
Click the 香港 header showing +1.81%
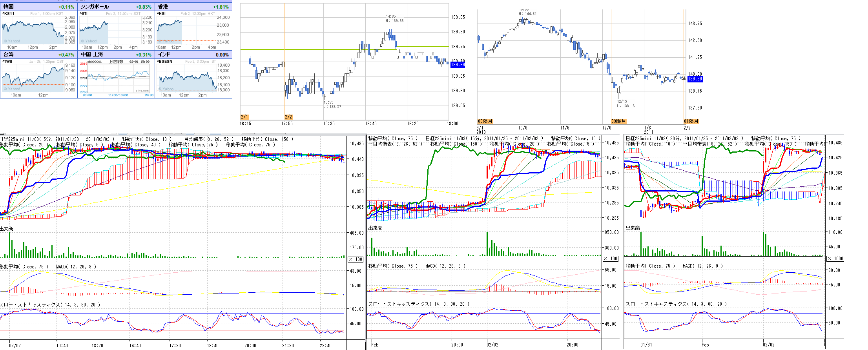pos(193,7)
